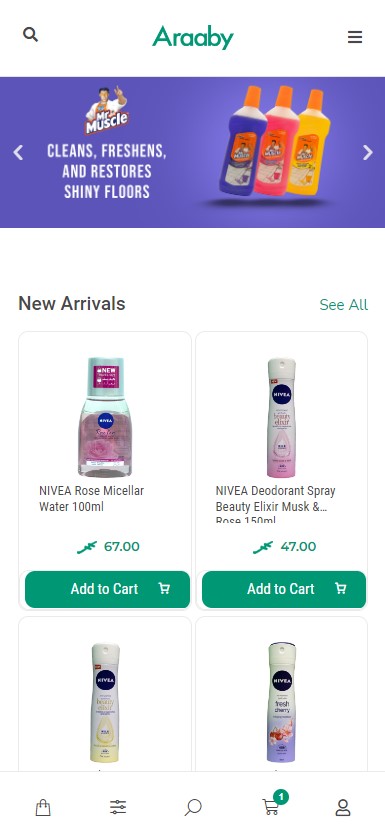The width and height of the screenshot is (385, 837).
Task: Show the previous banner slide
Action: pyautogui.click(x=18, y=153)
